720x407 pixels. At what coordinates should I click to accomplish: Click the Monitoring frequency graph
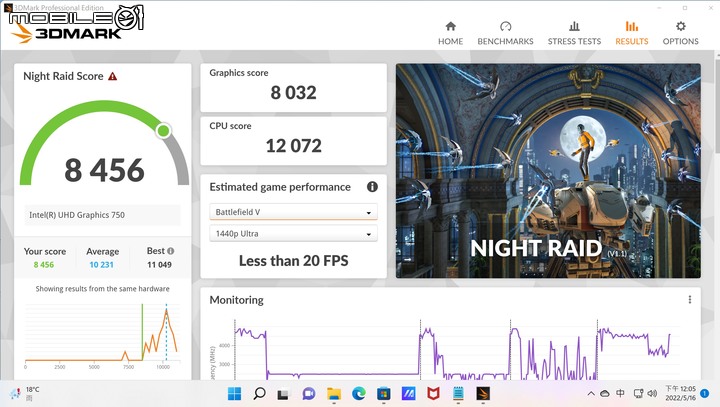[452, 349]
